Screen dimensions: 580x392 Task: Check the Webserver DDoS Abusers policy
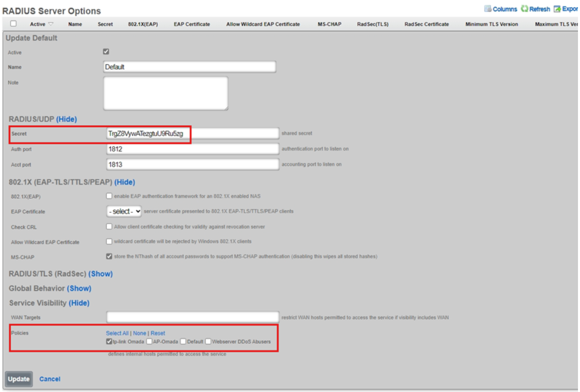208,341
